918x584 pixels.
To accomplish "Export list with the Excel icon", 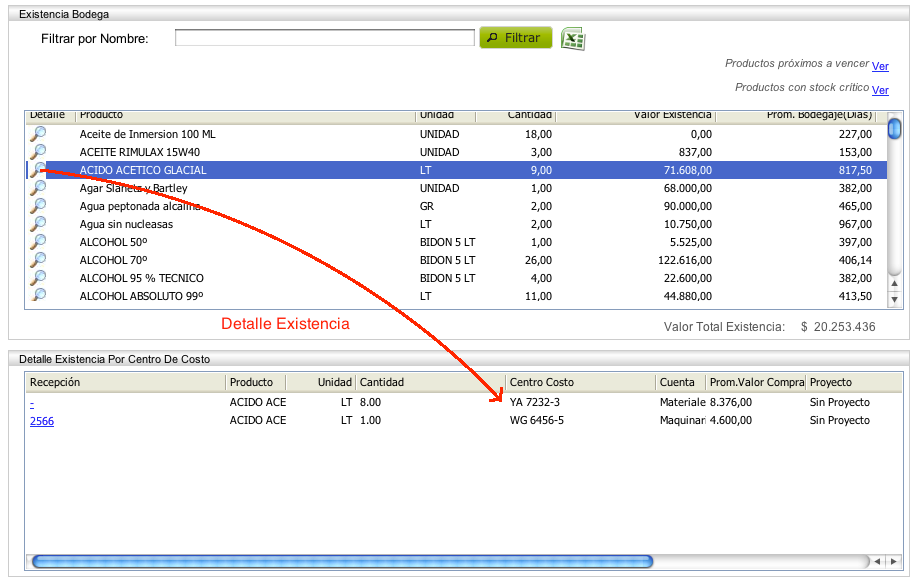I will tap(573, 39).
